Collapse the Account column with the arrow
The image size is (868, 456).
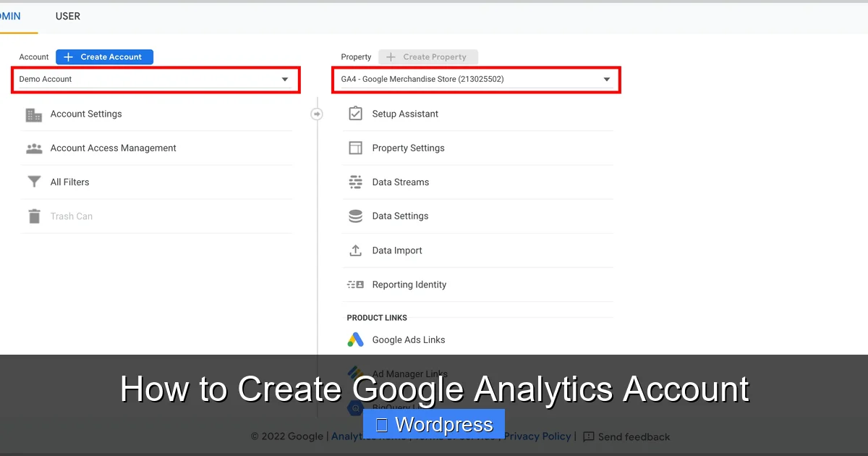click(x=317, y=114)
